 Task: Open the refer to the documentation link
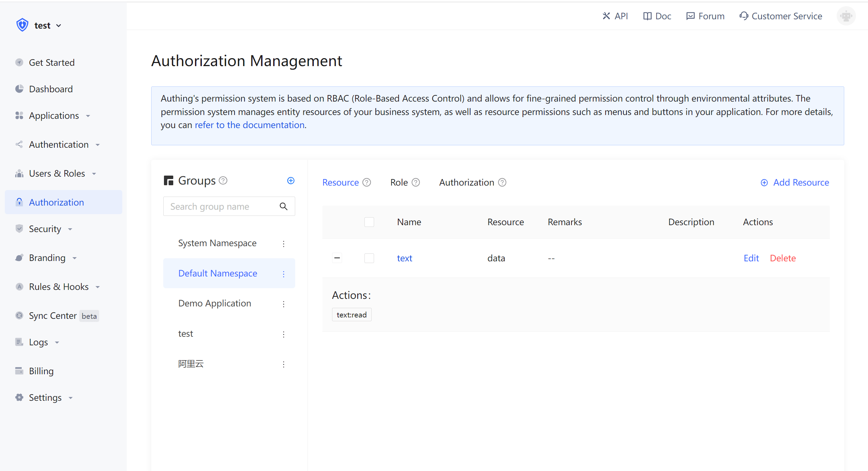(x=249, y=125)
